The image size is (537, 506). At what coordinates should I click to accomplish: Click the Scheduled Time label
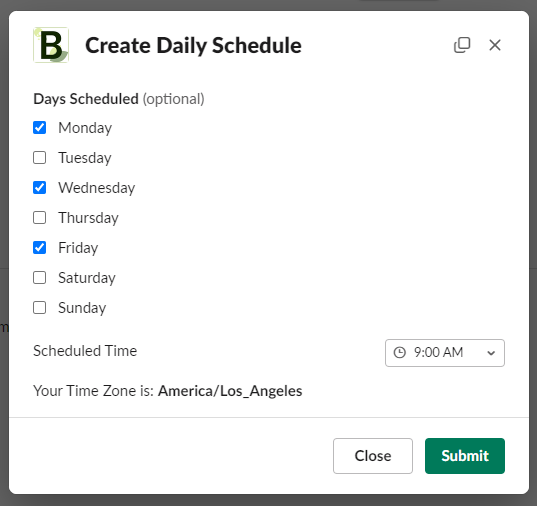[x=85, y=351]
